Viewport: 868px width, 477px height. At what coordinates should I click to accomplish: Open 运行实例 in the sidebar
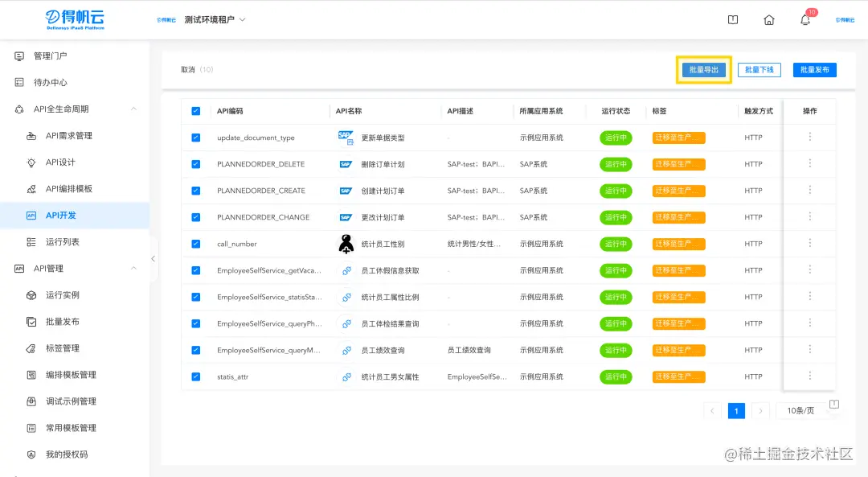point(63,295)
